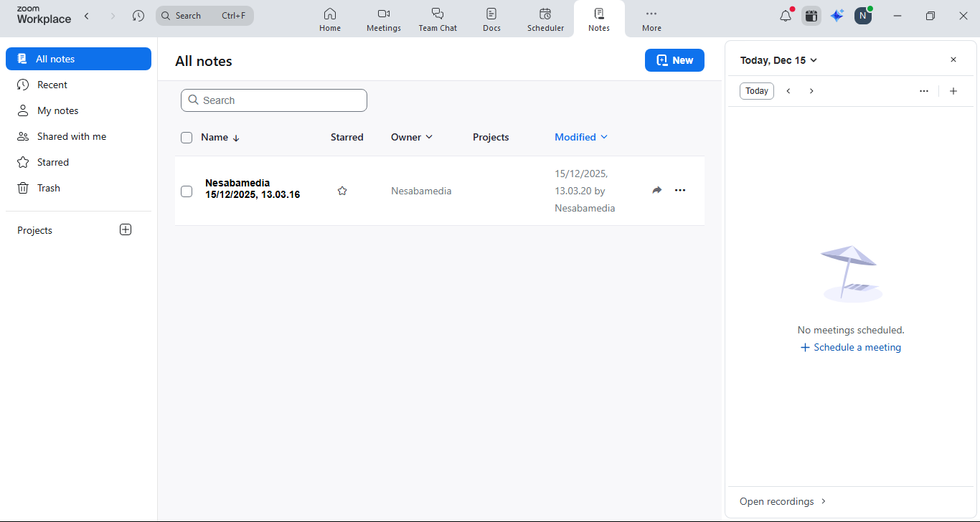Add a new project with plus icon
Viewport: 980px width, 522px height.
coord(126,230)
